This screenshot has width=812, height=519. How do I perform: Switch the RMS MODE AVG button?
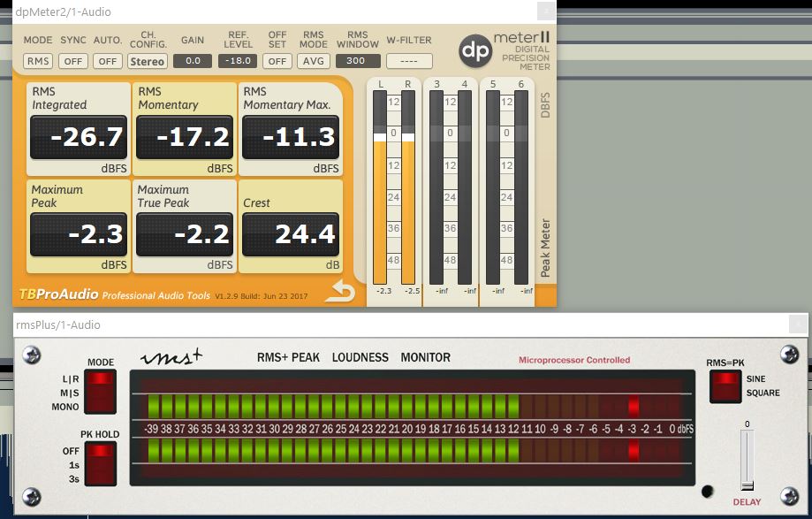[314, 61]
